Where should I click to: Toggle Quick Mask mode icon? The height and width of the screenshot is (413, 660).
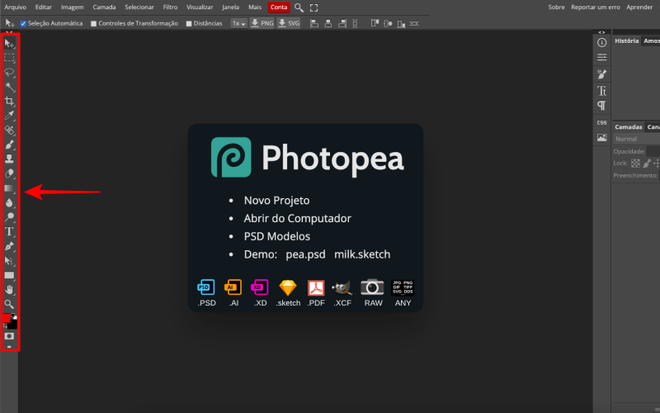[9, 336]
